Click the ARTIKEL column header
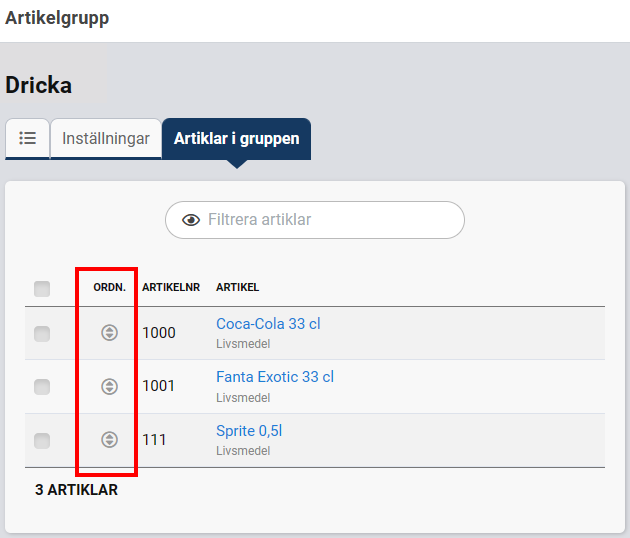This screenshot has width=630, height=538. [238, 288]
